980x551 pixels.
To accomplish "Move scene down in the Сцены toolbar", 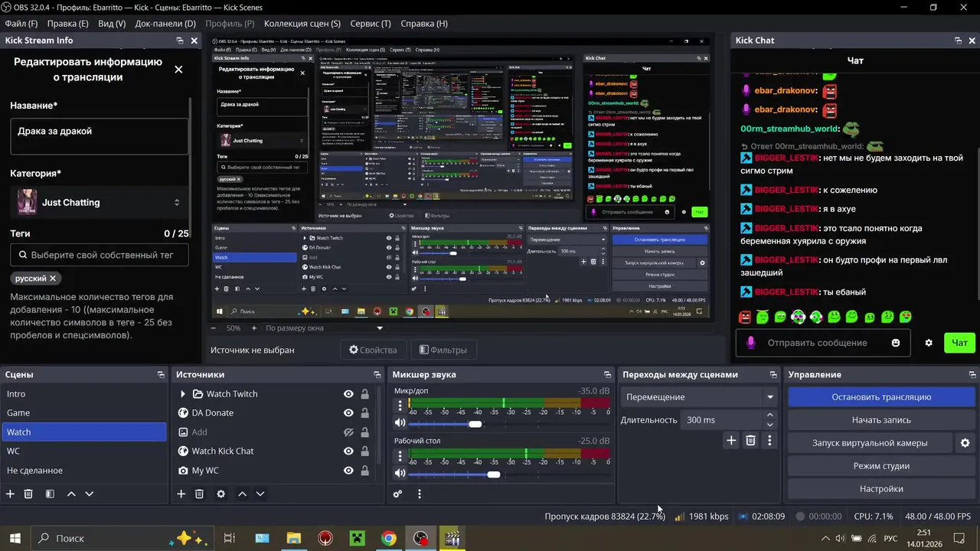I will (x=89, y=494).
